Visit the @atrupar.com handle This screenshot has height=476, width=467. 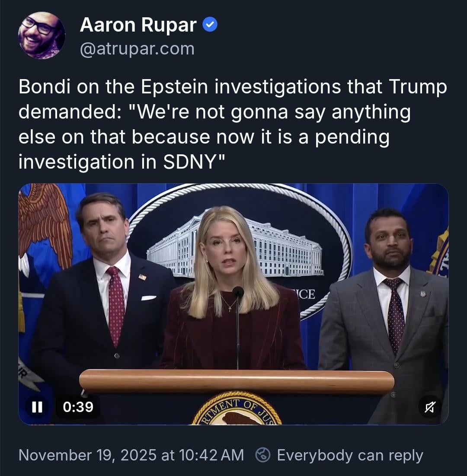(x=137, y=49)
